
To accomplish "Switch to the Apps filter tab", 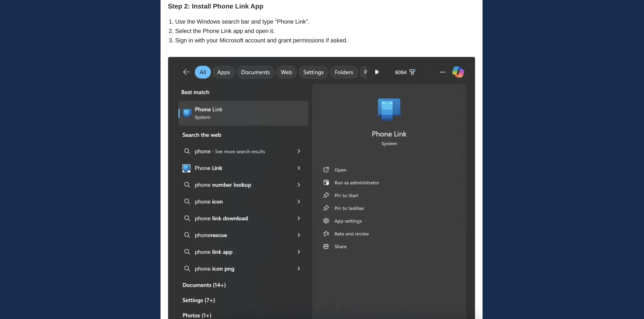I will (223, 72).
